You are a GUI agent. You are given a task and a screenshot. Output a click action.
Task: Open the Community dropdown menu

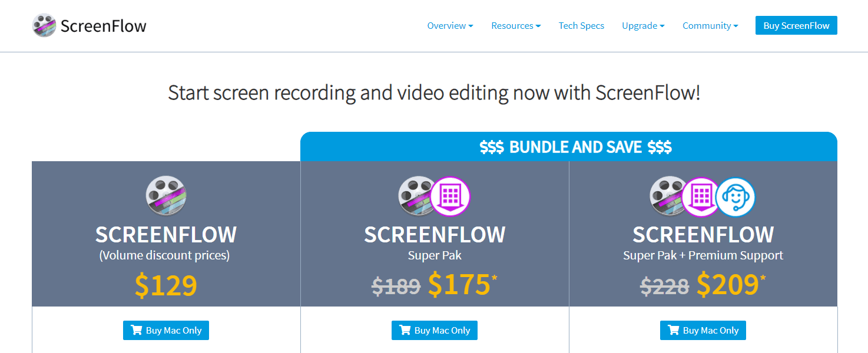pyautogui.click(x=710, y=26)
